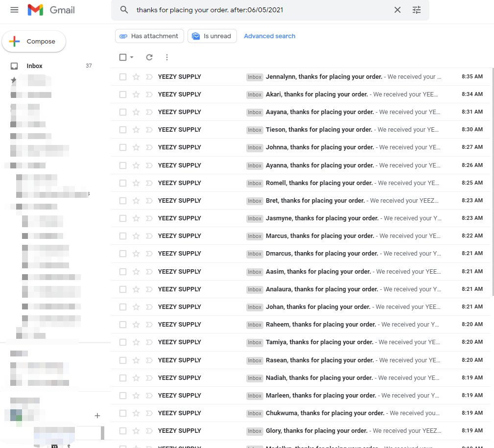This screenshot has height=448, width=494.
Task: Open the More options three-dot menu
Action: [167, 57]
